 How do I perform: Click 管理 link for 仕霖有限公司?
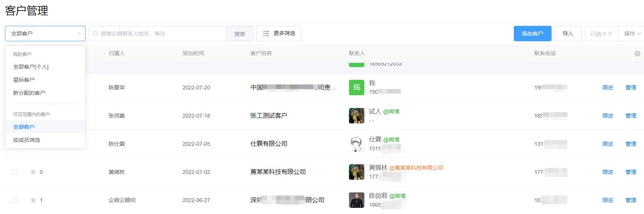click(631, 144)
